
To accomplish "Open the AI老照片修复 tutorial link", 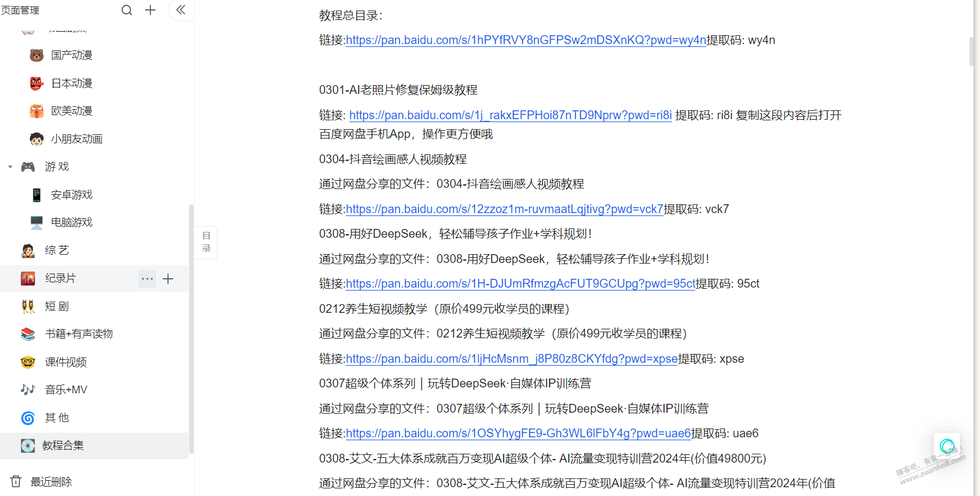I will [x=510, y=116].
